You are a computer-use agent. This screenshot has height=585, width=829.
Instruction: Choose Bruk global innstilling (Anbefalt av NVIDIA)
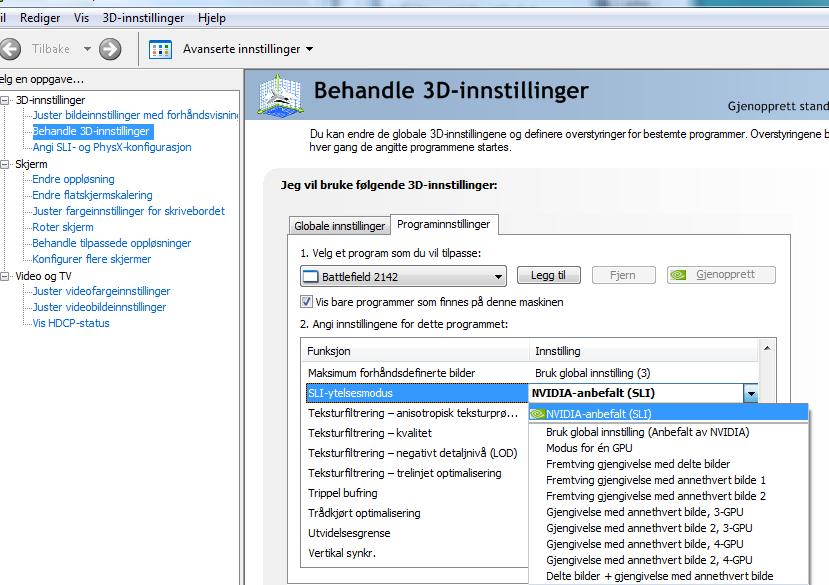coord(669,432)
